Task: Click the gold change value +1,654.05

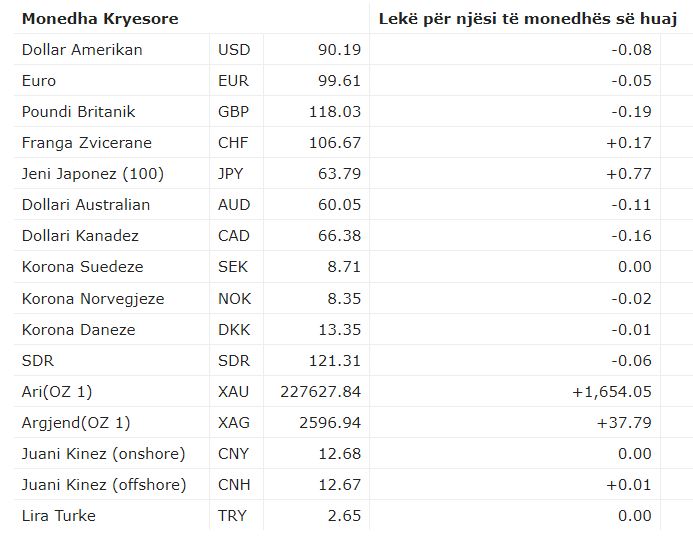Action: tap(612, 391)
